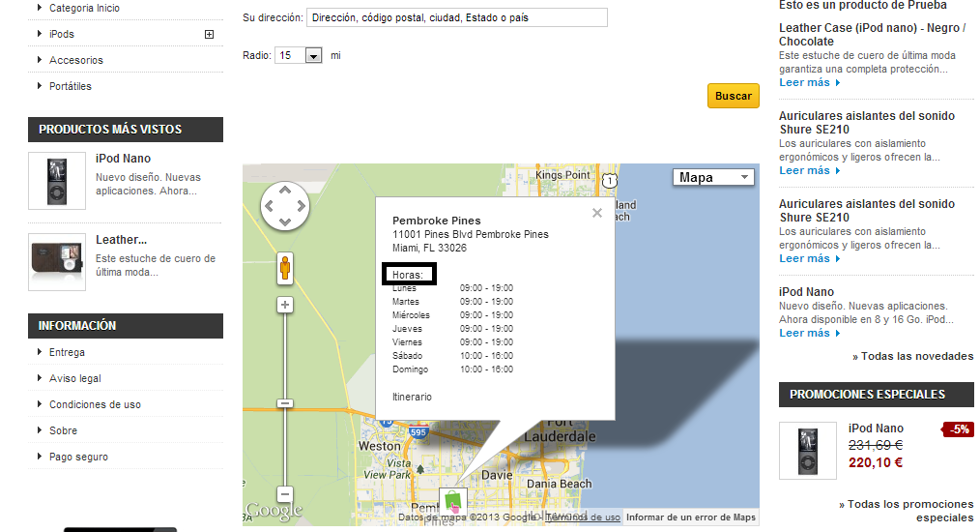This screenshot has height=532, width=980.
Task: Click the map zoom in plus button
Action: [285, 305]
